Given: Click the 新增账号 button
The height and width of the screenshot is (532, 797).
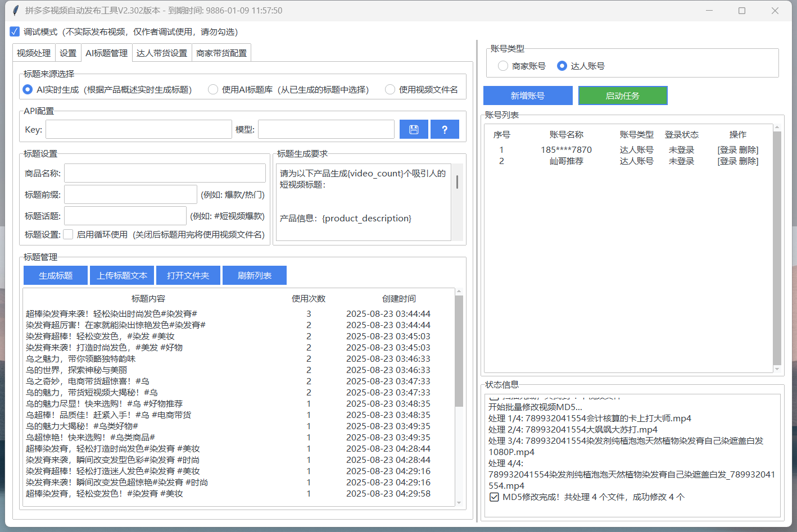Looking at the screenshot, I should tap(528, 96).
